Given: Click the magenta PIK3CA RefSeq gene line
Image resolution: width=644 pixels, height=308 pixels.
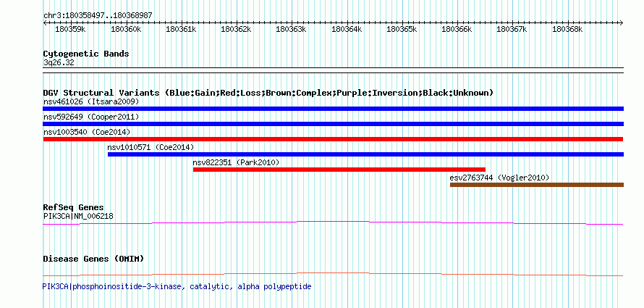Looking at the screenshot, I should tap(333, 222).
